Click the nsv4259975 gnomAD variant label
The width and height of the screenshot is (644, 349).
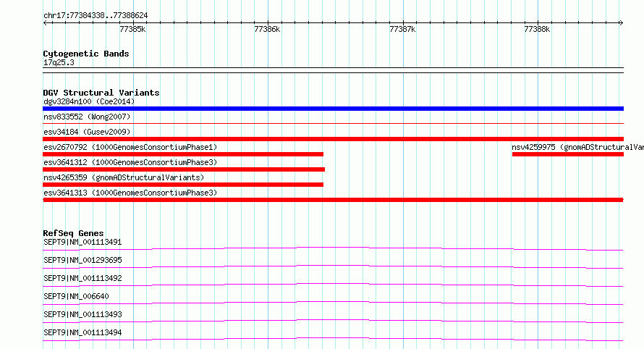pos(577,147)
